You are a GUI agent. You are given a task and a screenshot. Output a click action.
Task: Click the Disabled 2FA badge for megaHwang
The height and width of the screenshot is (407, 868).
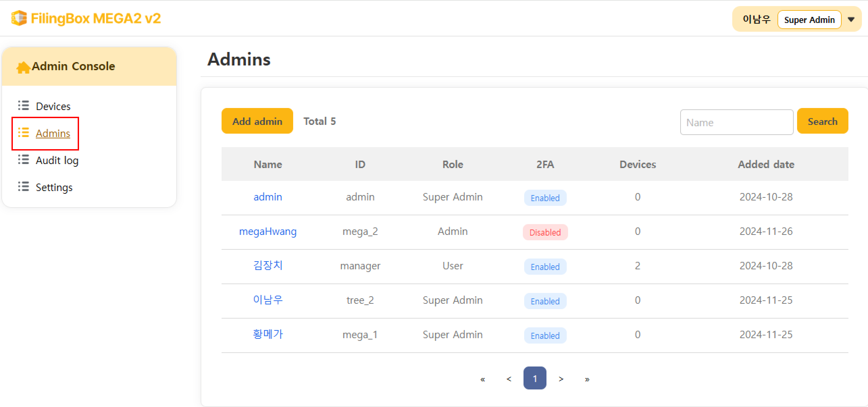[545, 232]
